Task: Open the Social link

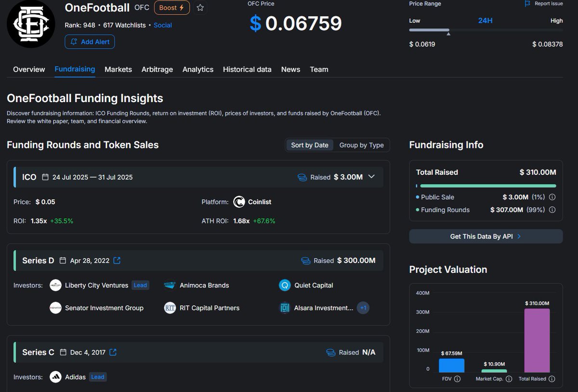Action: [163, 25]
